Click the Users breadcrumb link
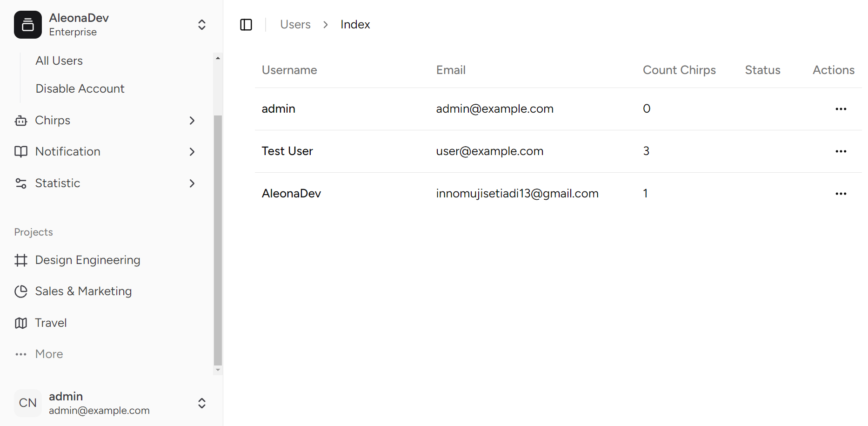This screenshot has height=426, width=868. [x=295, y=25]
